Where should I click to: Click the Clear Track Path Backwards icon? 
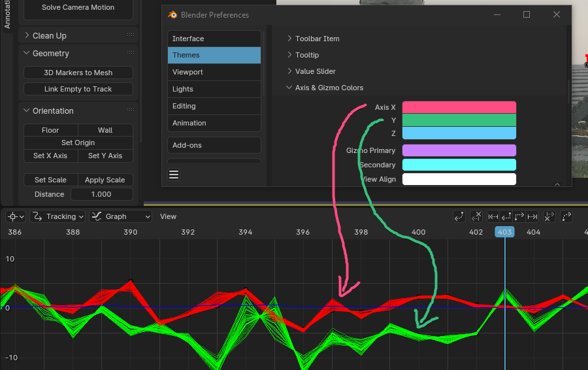(x=476, y=216)
